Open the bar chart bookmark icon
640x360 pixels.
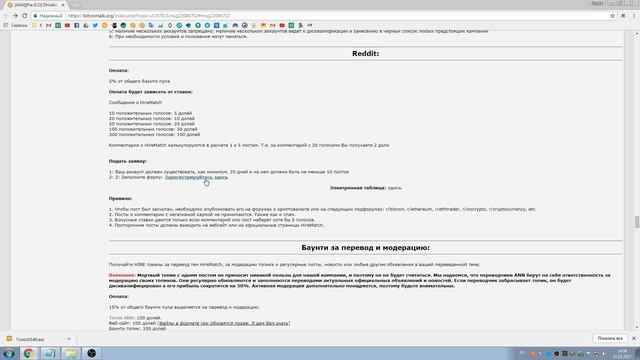(160, 25)
